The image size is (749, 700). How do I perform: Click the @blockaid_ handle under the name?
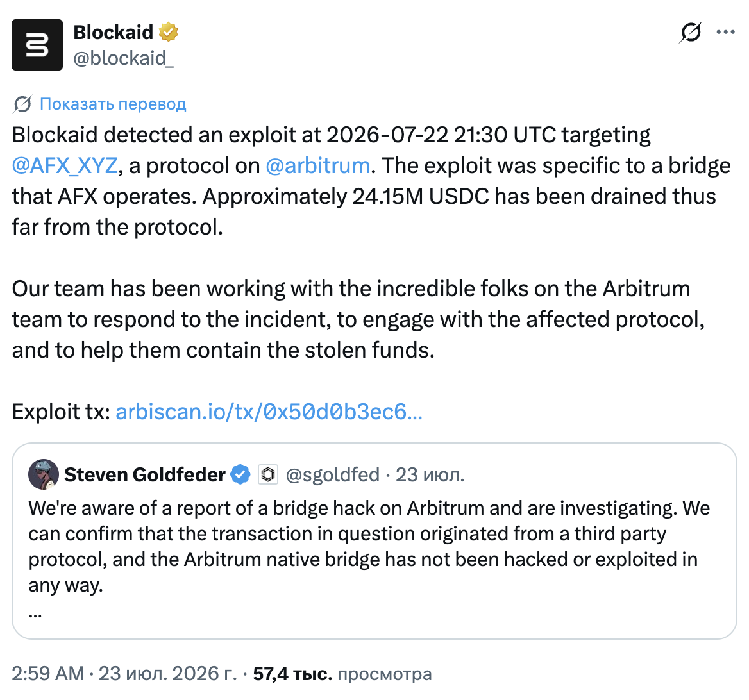point(123,58)
